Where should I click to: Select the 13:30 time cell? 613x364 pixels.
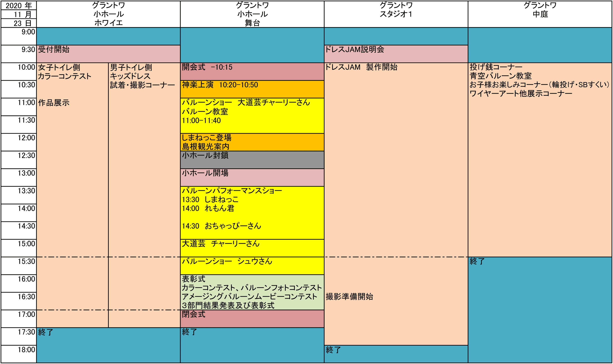click(19, 195)
